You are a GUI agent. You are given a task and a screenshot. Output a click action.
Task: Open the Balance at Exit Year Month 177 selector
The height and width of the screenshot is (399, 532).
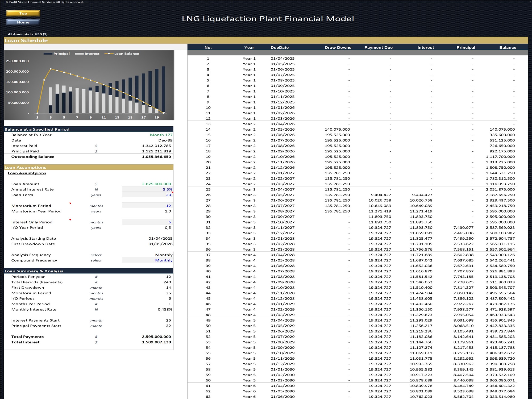161,135
